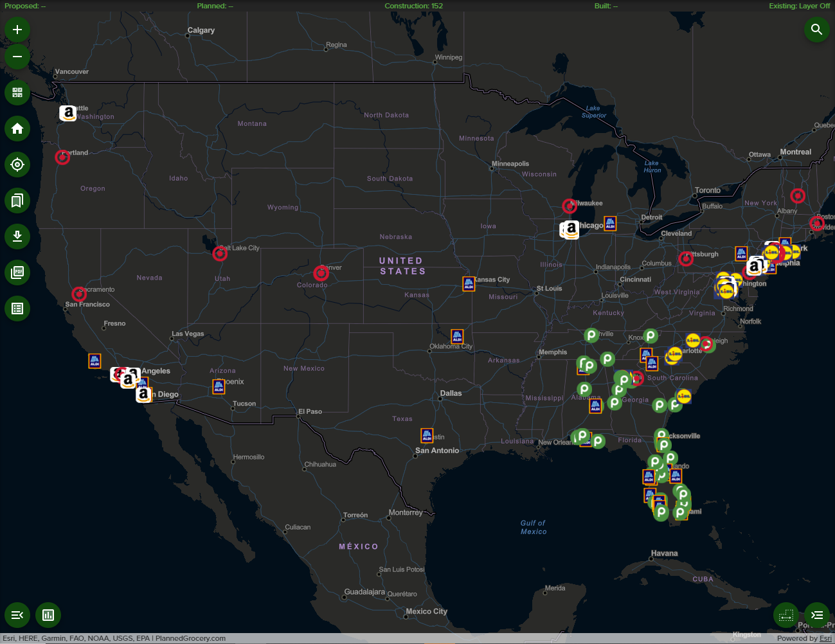The height and width of the screenshot is (644, 835).
Task: Click the Monterrey city label
Action: (406, 512)
